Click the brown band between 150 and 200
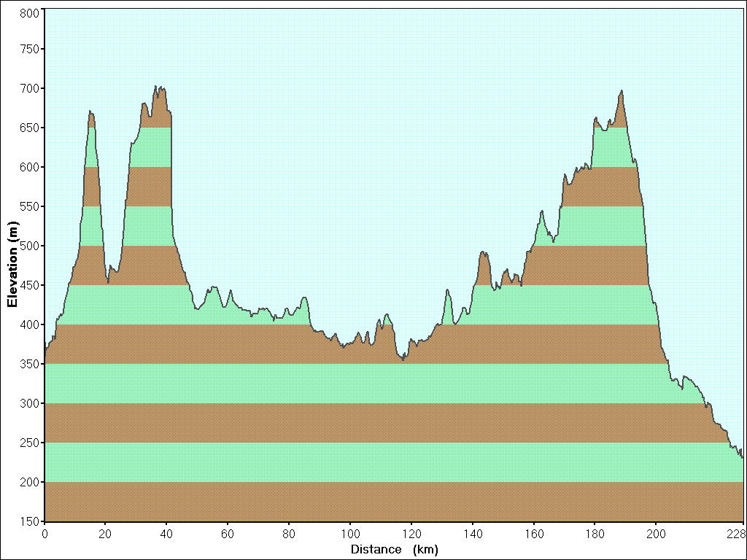Screen dimensions: 747x560 pos(395,502)
